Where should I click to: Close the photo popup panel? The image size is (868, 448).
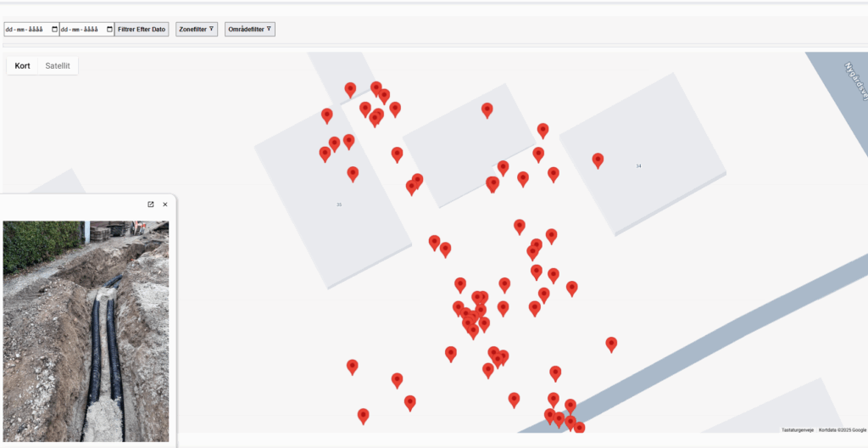pos(165,204)
